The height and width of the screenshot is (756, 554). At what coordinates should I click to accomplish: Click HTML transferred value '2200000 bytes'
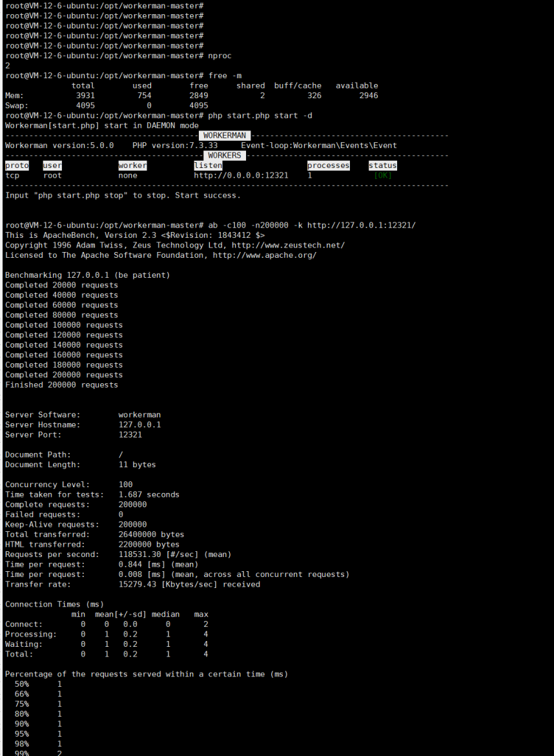pyautogui.click(x=149, y=544)
